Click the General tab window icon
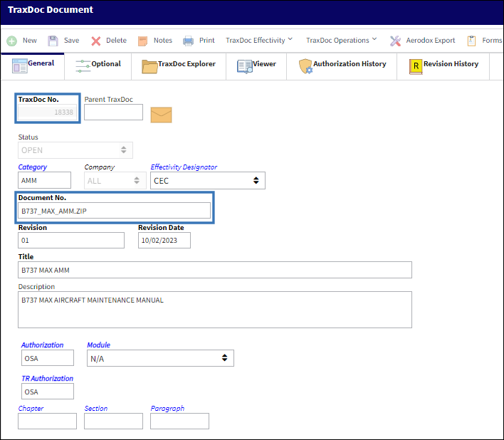 point(20,66)
